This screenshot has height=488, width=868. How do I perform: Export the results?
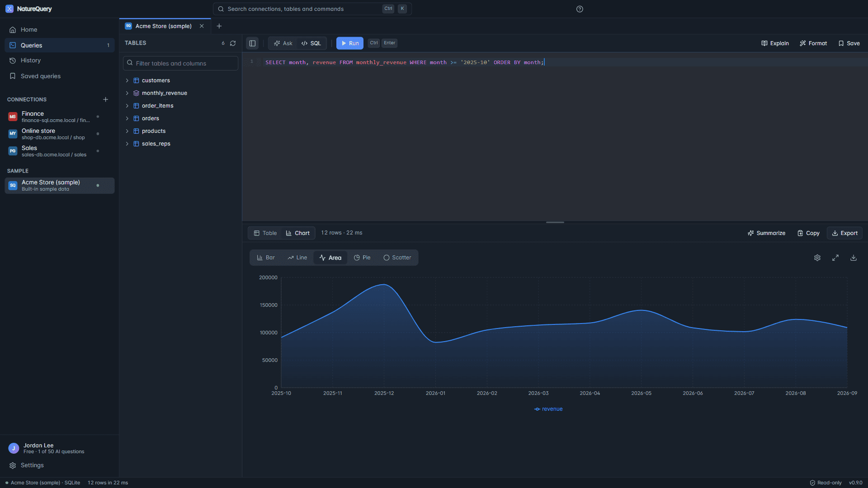(x=844, y=233)
